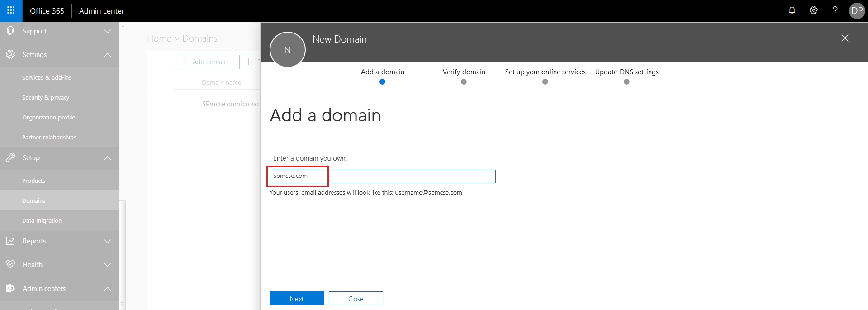Collapse the Settings section chevron

point(108,55)
